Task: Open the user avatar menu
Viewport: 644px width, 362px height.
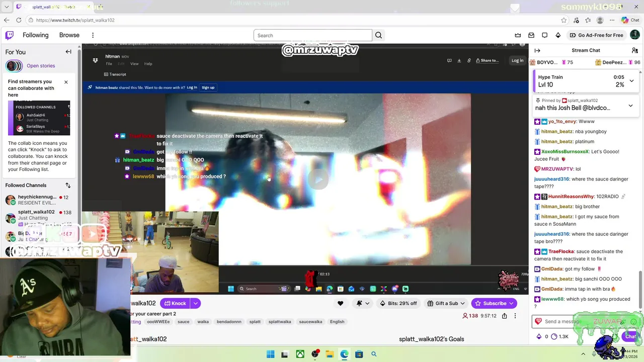Action: point(635,35)
